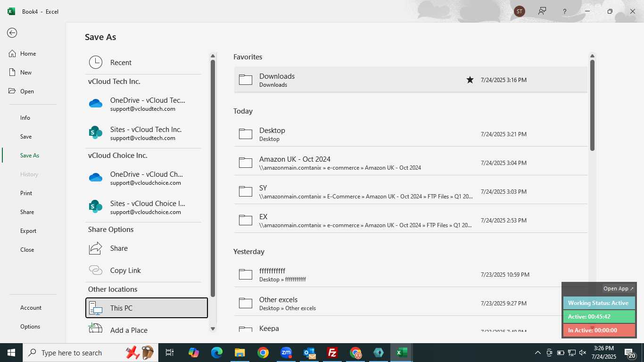
Task: Choose Close in the Backstage menu
Action: pos(27,250)
